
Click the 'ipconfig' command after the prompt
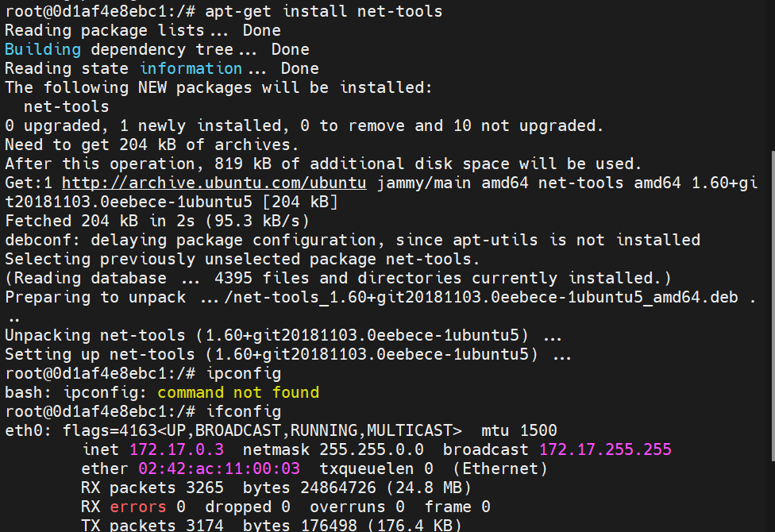[243, 373]
